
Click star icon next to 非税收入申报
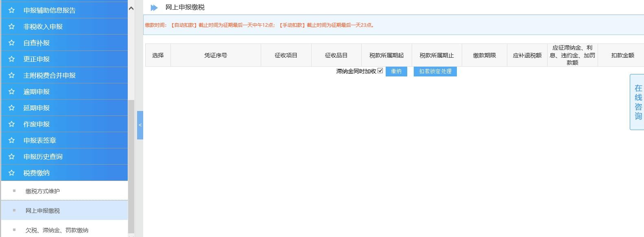coord(11,26)
